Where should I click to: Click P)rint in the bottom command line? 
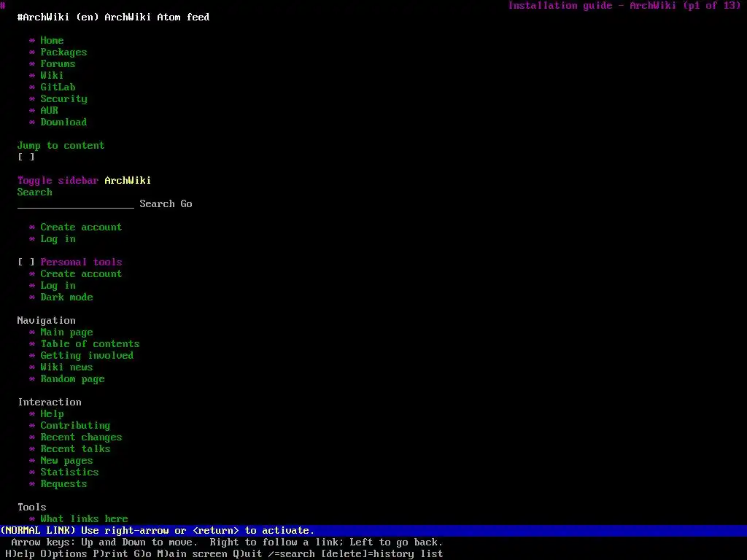(x=110, y=554)
